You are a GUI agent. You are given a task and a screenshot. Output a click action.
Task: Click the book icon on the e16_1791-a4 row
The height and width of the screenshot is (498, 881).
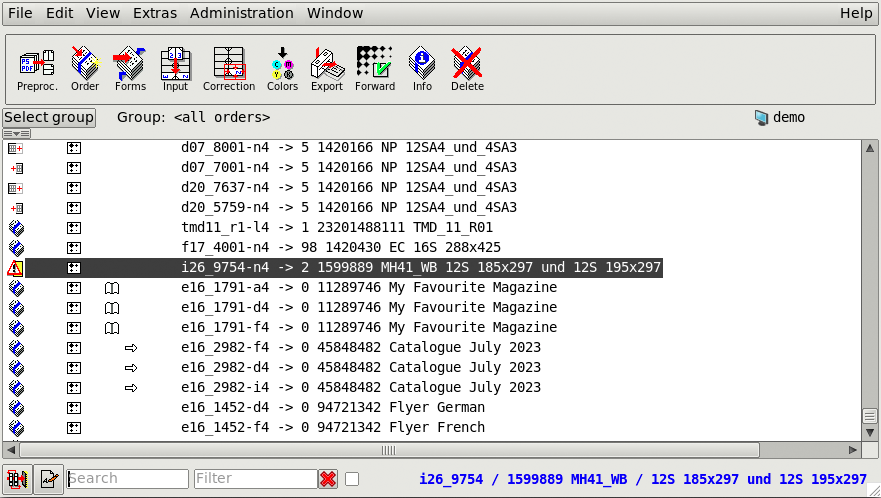[112, 288]
